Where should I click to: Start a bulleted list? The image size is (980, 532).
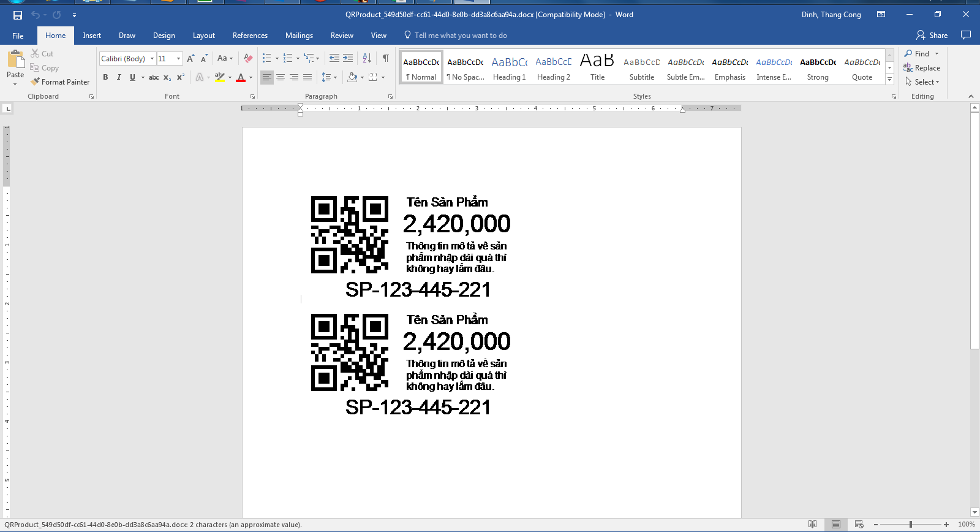click(x=267, y=58)
